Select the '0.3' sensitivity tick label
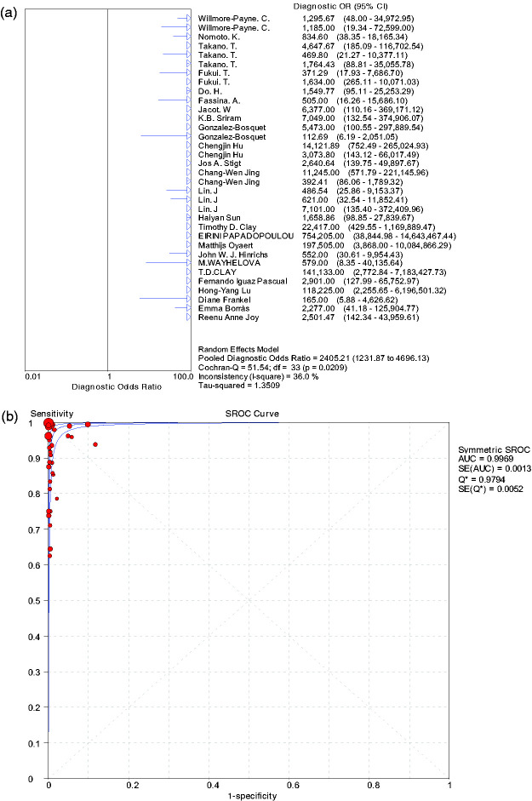This screenshot has width=532, height=801. pos(33,672)
